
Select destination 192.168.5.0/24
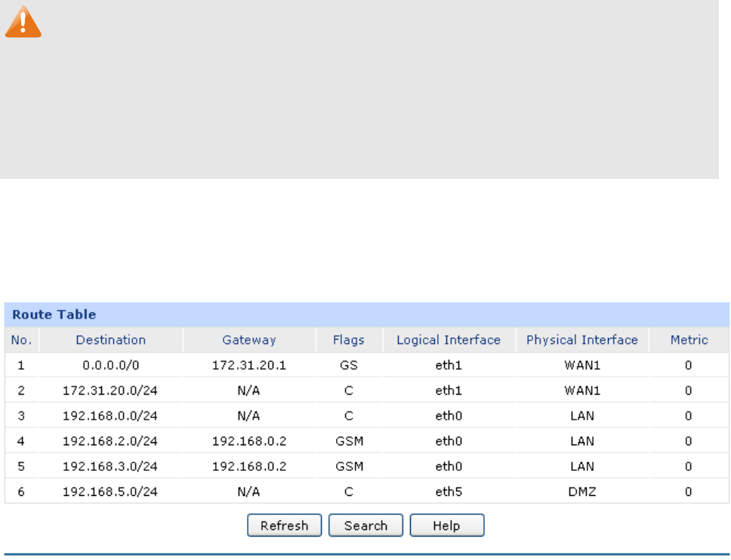coord(110,491)
